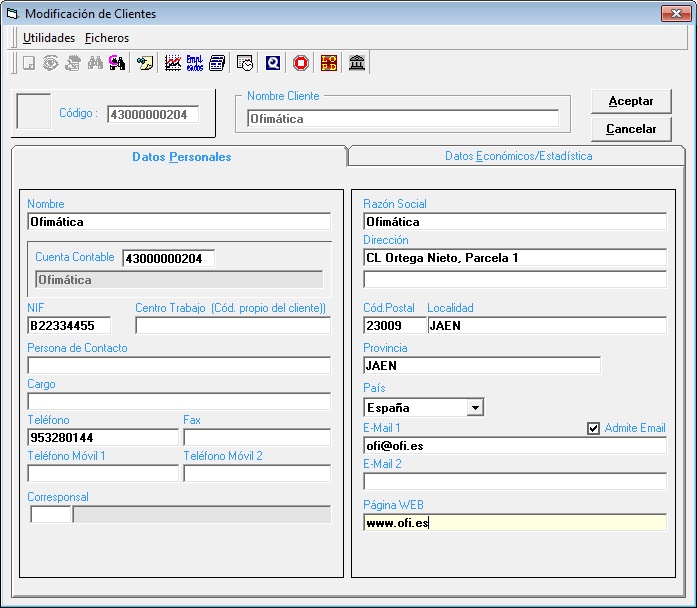Switch to Datos Personales tab
This screenshot has width=697, height=608.
pyautogui.click(x=181, y=157)
